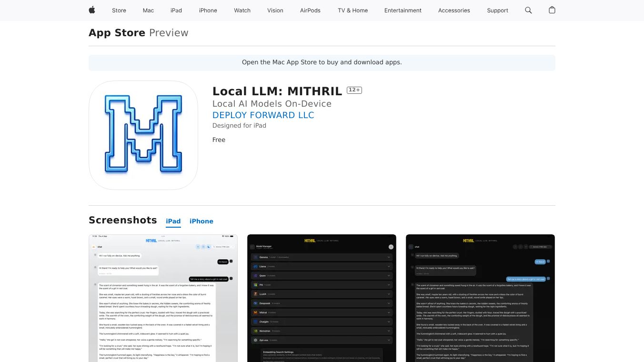Open the Entertainment menu item
The height and width of the screenshot is (362, 644).
(403, 10)
